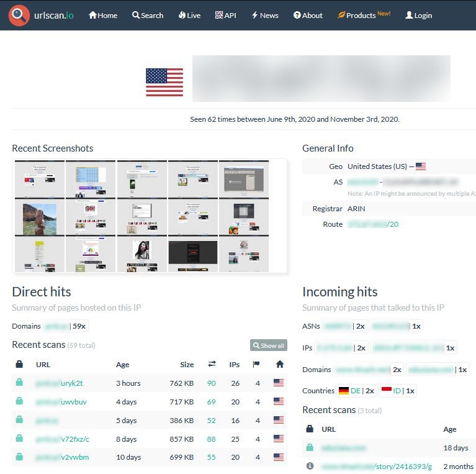
Task: Open the About page
Action: pos(308,15)
